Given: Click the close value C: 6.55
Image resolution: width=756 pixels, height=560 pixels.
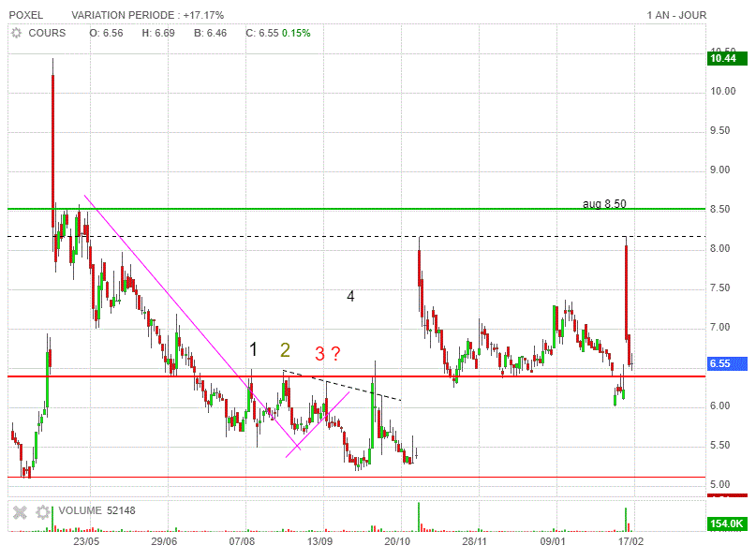Looking at the screenshot, I should [261, 34].
